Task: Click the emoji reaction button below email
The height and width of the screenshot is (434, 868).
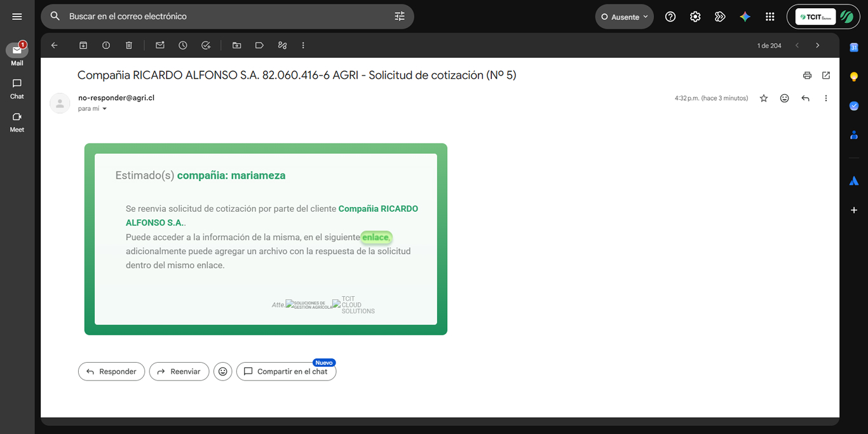Action: (x=223, y=371)
